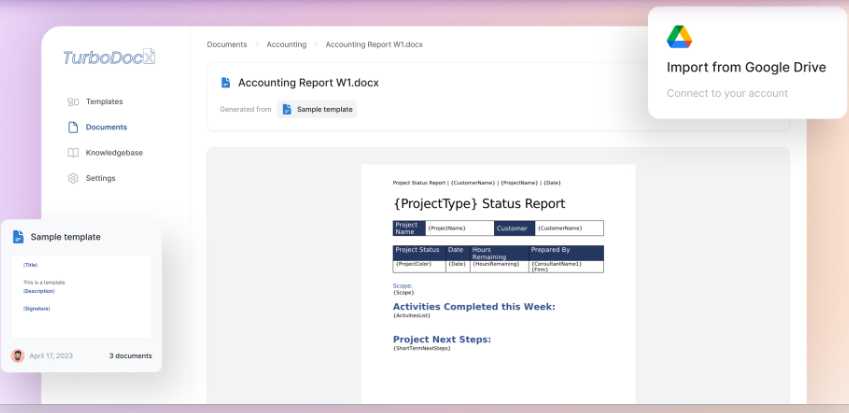
Task: Click Connect to your account link
Action: click(x=727, y=93)
